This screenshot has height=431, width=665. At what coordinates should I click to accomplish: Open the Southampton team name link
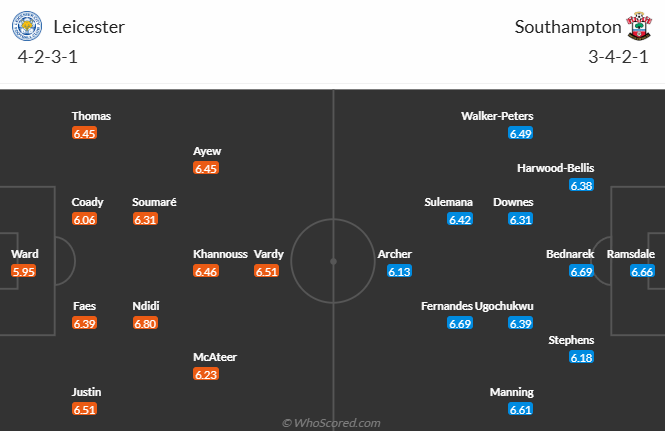point(568,27)
